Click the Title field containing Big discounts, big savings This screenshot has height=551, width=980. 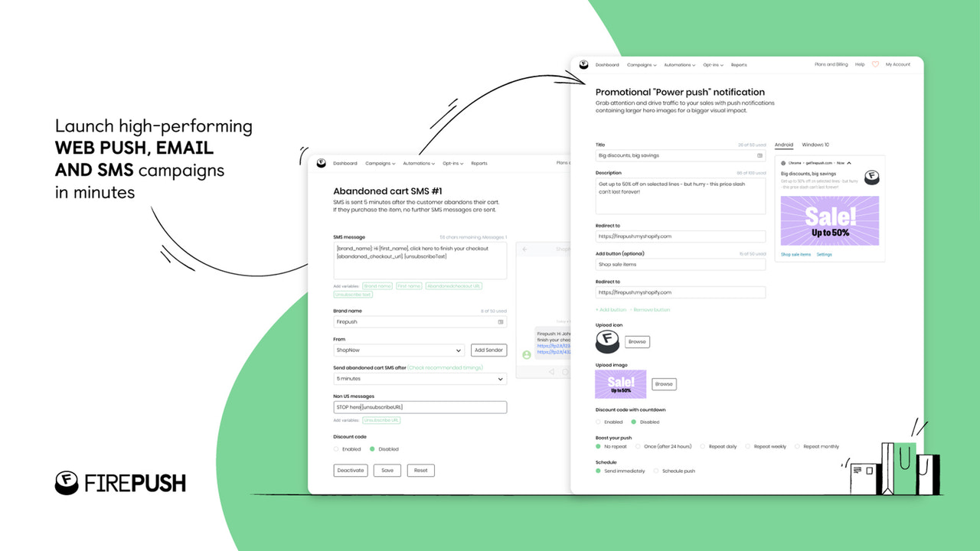click(x=679, y=155)
